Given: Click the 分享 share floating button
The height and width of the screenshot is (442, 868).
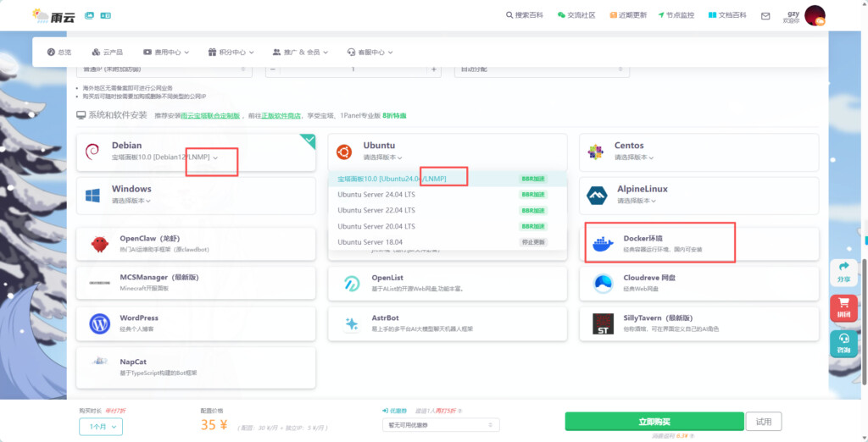Looking at the screenshot, I should coord(843,273).
